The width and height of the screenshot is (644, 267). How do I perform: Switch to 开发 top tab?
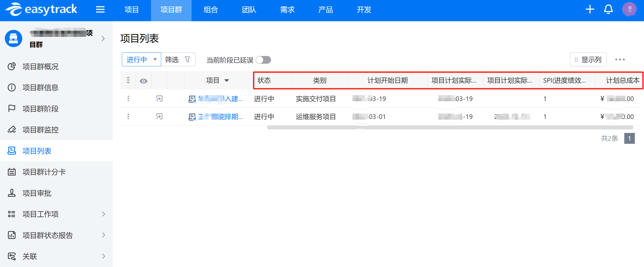[364, 10]
